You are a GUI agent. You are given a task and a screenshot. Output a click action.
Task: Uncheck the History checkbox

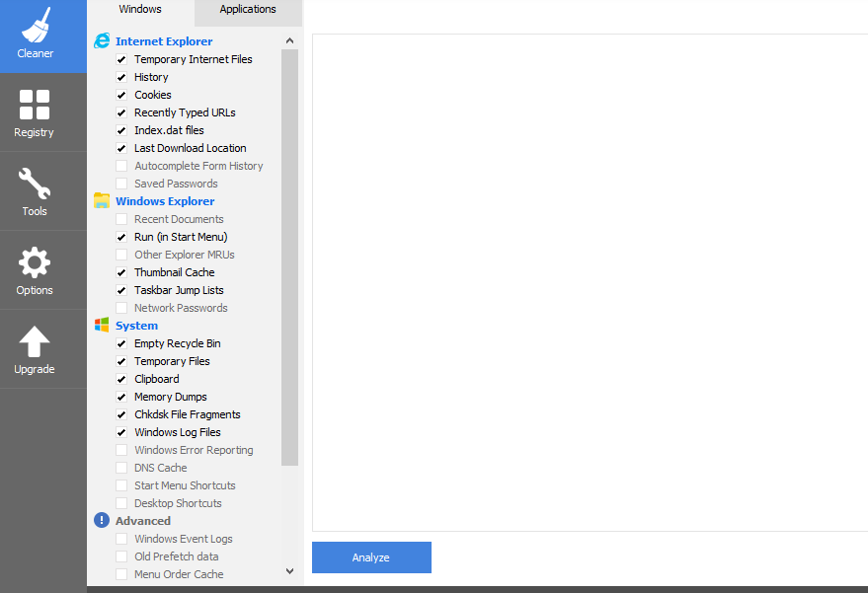tap(121, 77)
